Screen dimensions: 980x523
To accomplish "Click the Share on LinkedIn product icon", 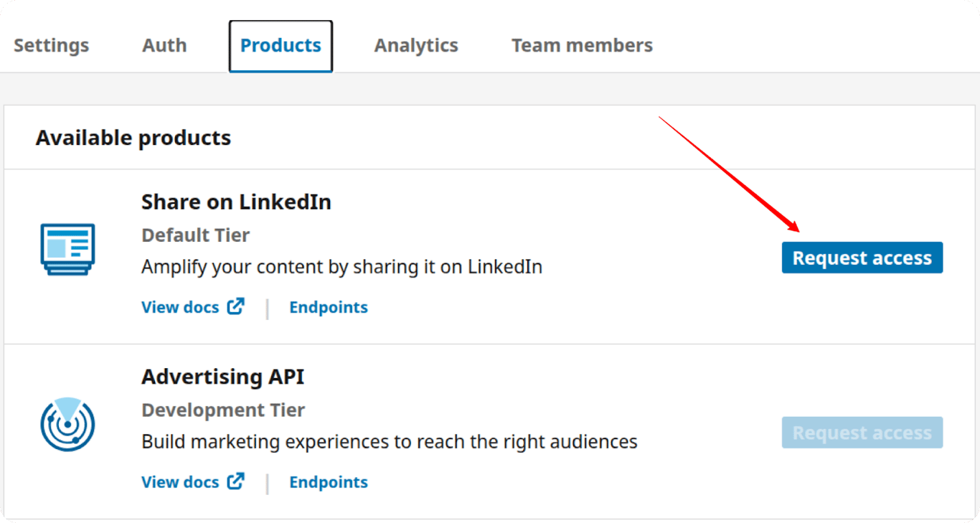I will tap(67, 249).
